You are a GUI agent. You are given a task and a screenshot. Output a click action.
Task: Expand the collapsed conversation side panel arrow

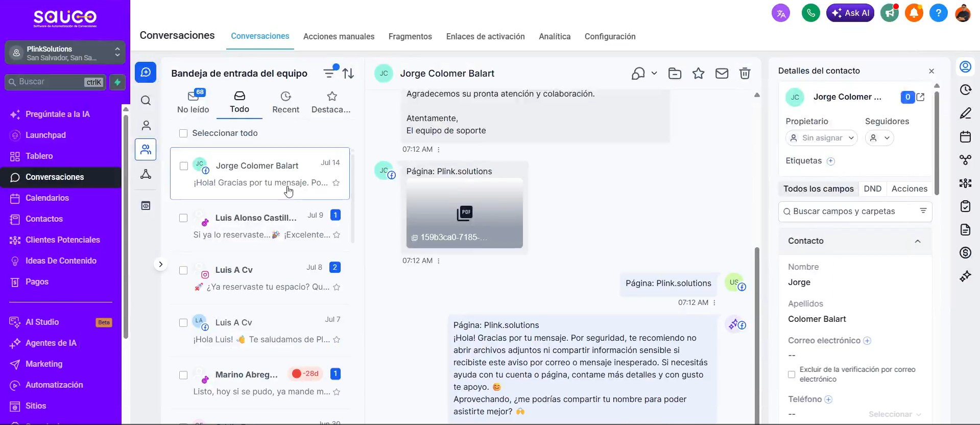(160, 264)
